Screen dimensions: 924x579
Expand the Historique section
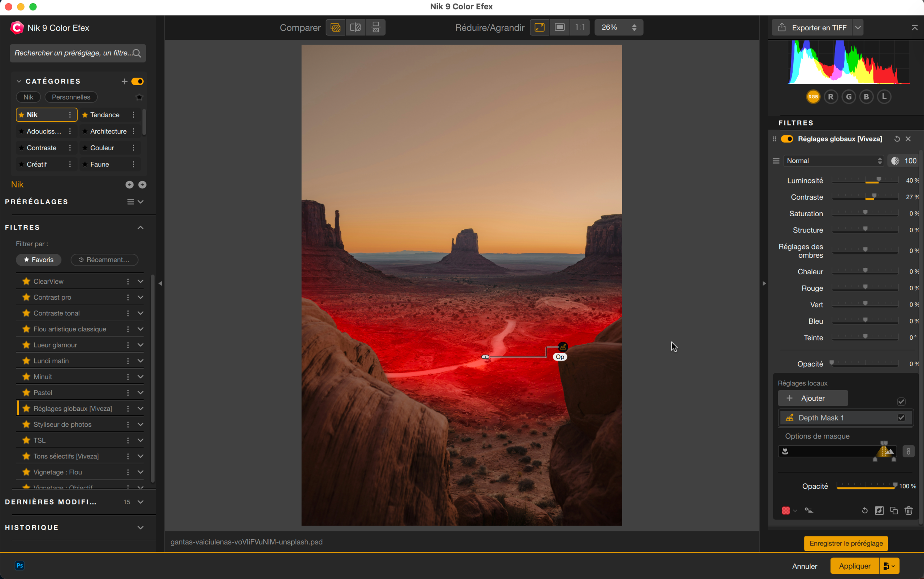[x=140, y=527]
